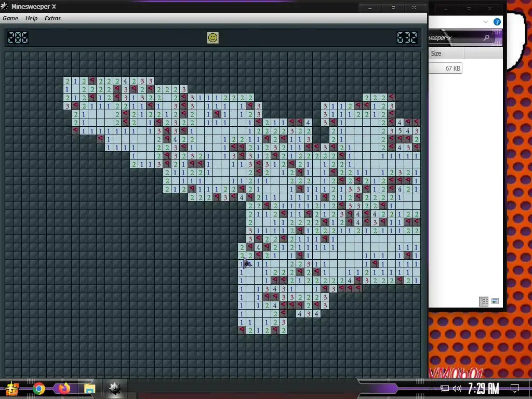
Task: Click the revealed cell showing number 5
Action: click(400, 130)
